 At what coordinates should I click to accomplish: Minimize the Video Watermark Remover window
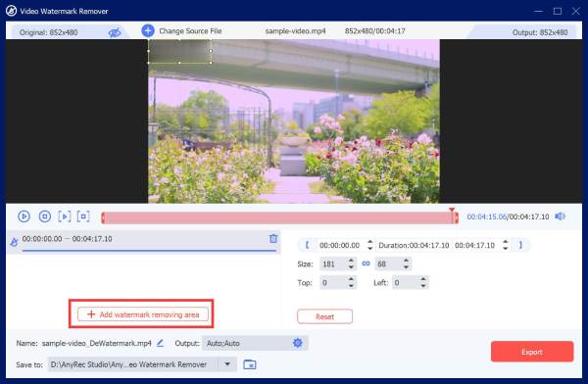(538, 11)
